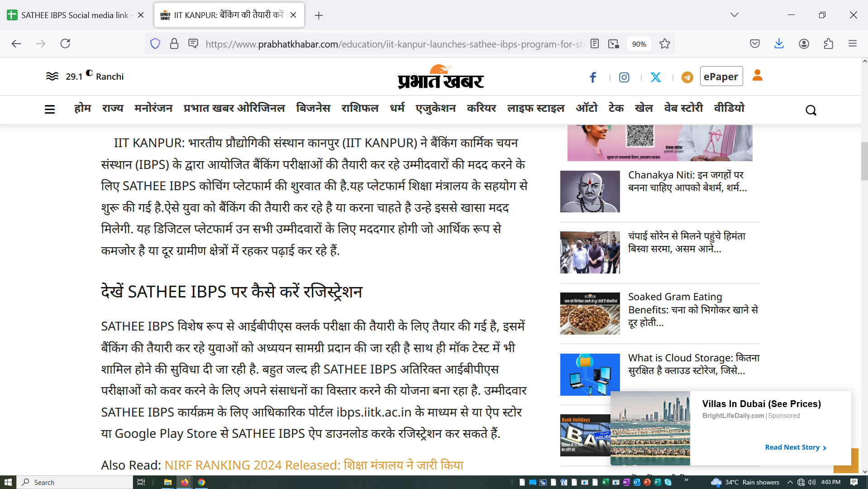
Task: Open the Telegram channel icon
Action: tap(687, 77)
